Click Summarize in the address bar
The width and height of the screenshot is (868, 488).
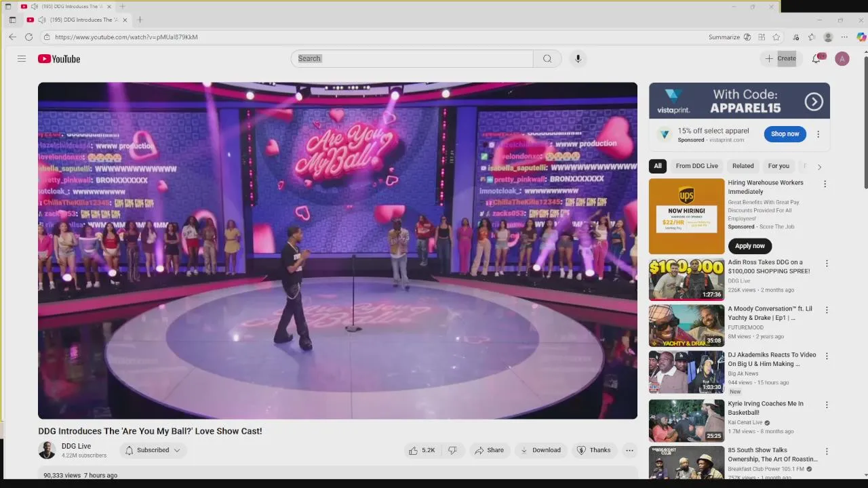tap(724, 37)
